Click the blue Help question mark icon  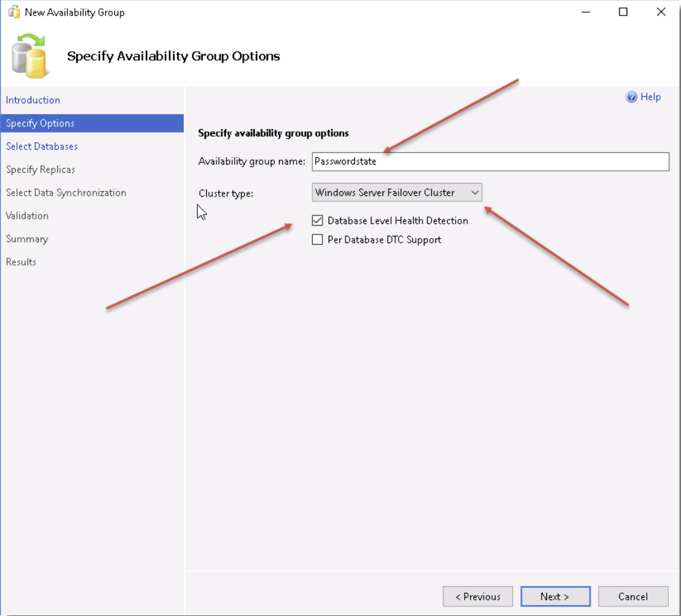631,97
